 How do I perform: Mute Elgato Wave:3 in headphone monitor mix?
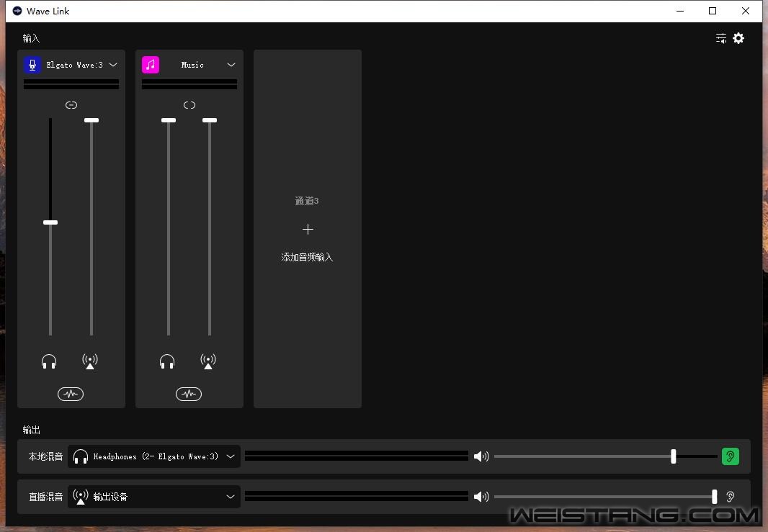tap(49, 361)
